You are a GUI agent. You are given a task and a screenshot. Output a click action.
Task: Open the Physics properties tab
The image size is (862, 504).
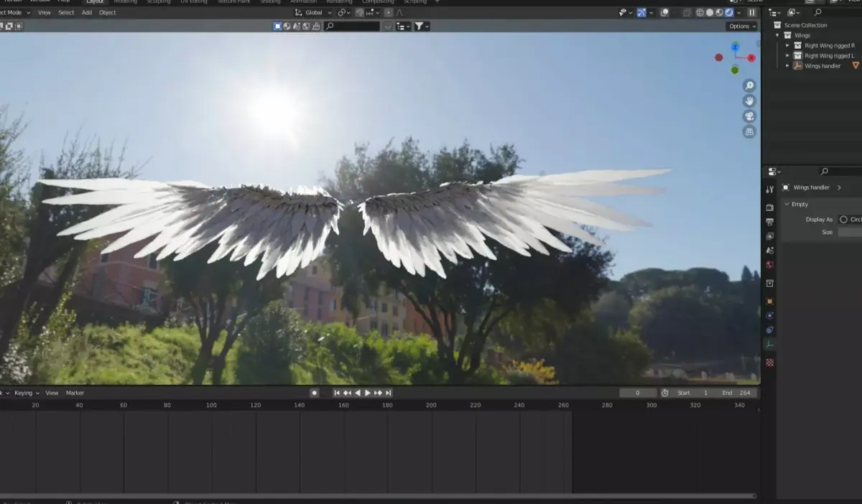click(769, 316)
